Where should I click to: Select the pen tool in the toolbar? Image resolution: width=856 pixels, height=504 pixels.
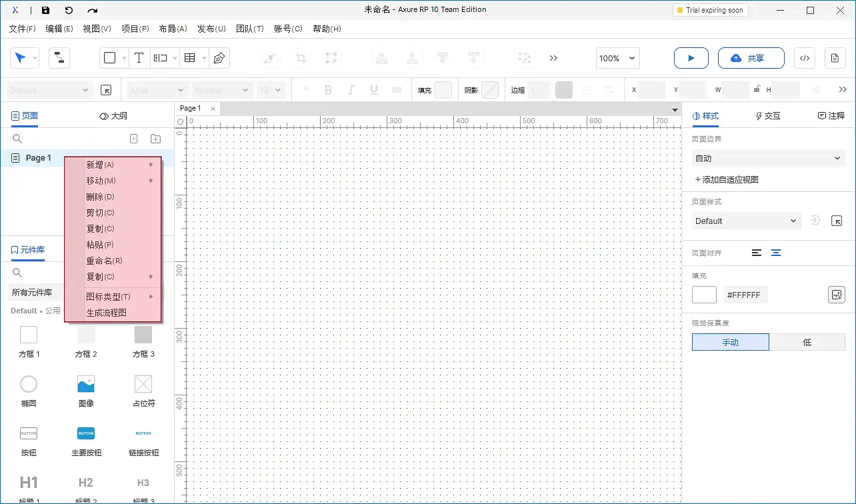(220, 58)
